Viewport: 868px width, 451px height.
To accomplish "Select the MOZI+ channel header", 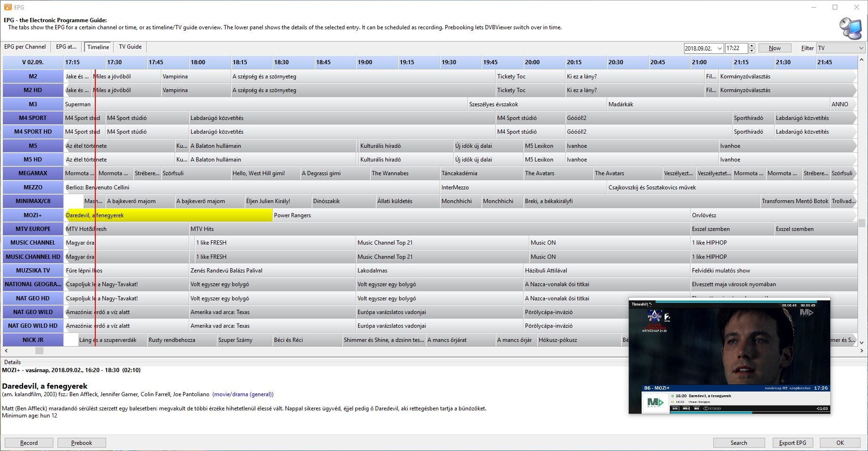I will coord(33,215).
